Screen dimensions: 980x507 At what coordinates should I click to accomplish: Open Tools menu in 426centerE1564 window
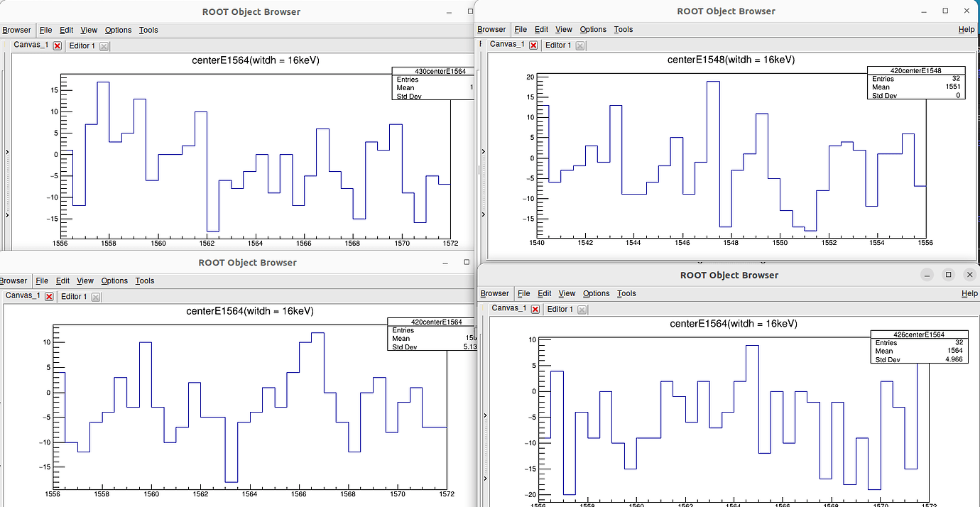(x=626, y=294)
